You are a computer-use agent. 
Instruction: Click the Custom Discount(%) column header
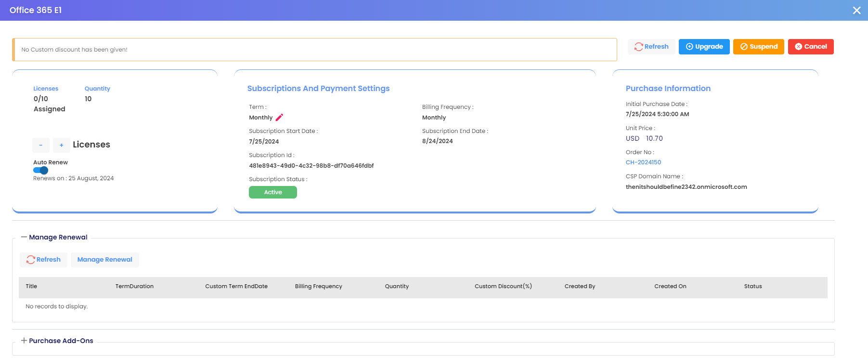(x=503, y=286)
